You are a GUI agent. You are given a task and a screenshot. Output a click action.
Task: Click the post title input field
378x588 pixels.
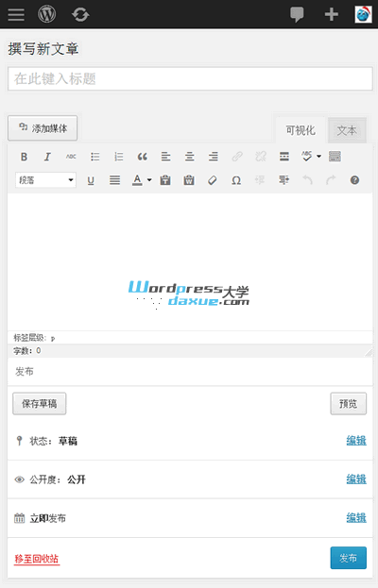click(x=190, y=78)
